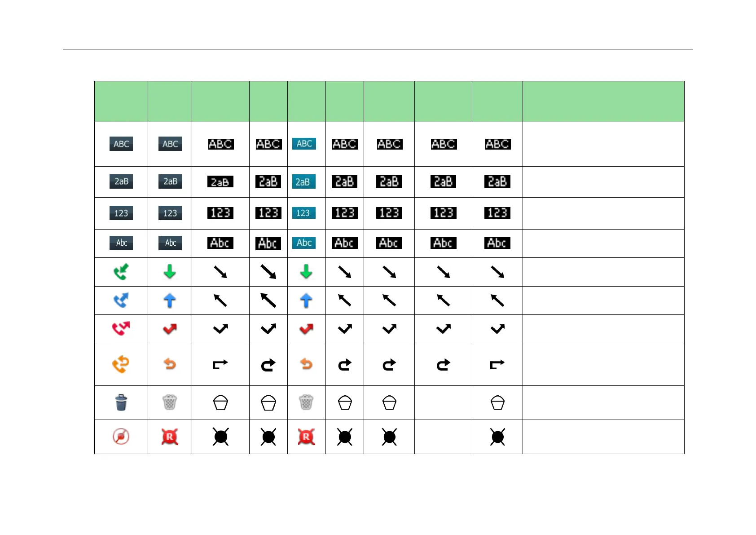The height and width of the screenshot is (535, 756).
Task: Select blue up arrow beside blue phone icon
Action: click(170, 300)
